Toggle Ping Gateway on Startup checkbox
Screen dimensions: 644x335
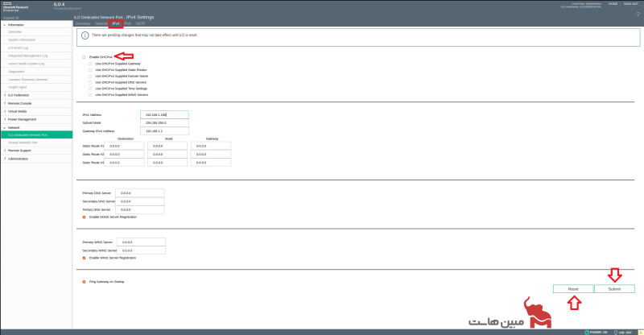coord(85,282)
